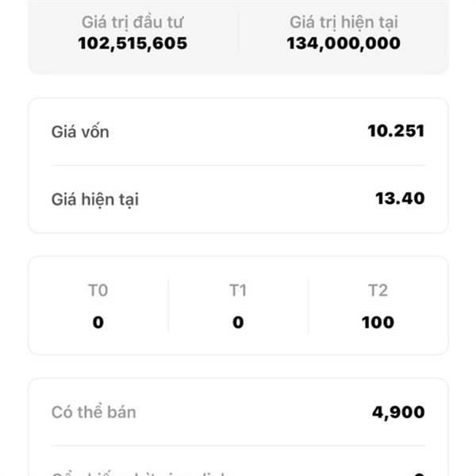This screenshot has height=476, width=476.
Task: Tap the T1 column header
Action: pos(238,291)
